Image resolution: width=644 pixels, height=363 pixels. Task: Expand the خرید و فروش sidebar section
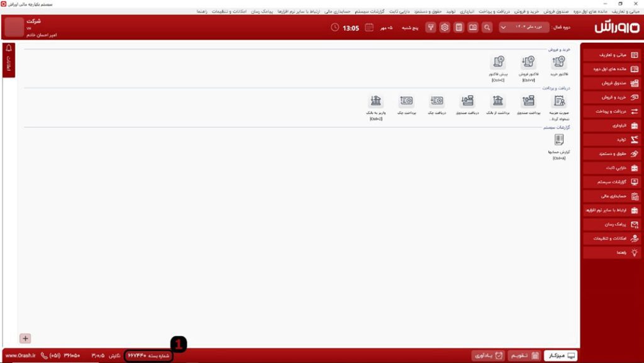(x=611, y=98)
